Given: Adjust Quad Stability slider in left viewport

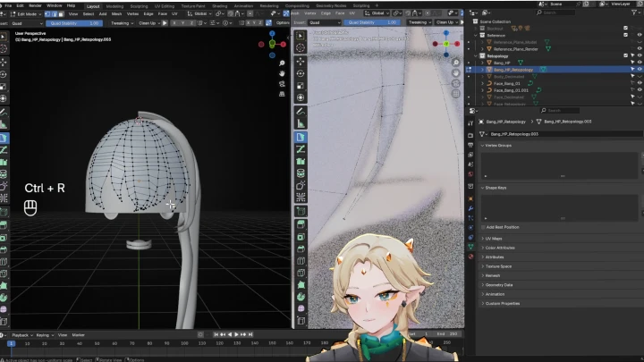Looking at the screenshot, I should point(74,23).
